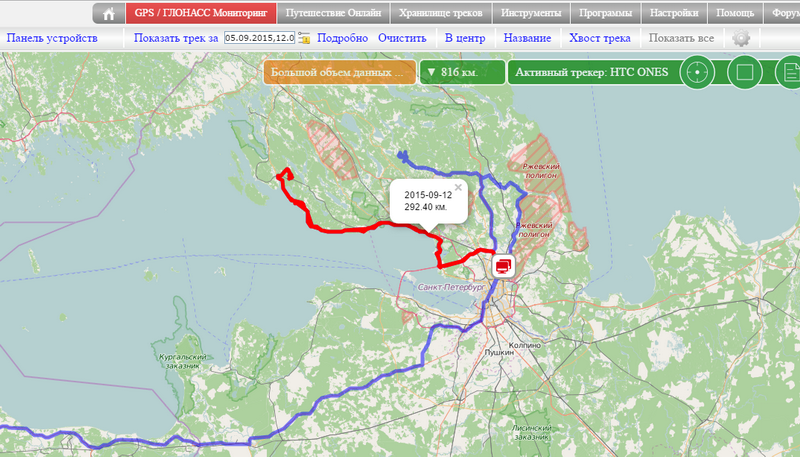Close the 2015-09-12 track popup
The image size is (800, 457).
point(459,187)
